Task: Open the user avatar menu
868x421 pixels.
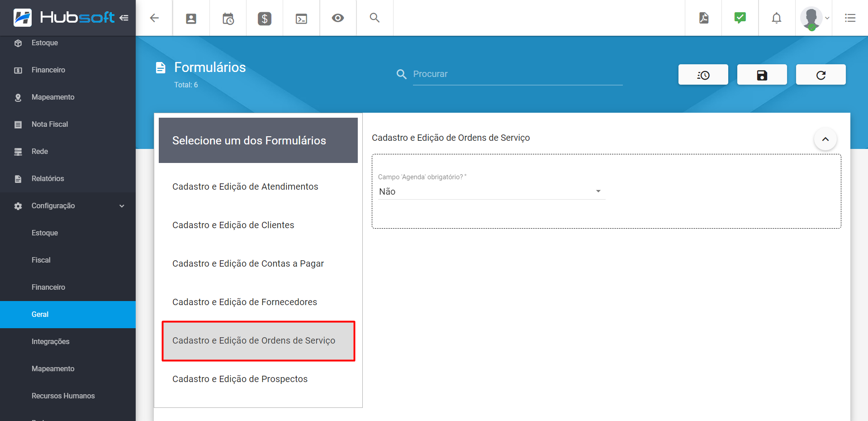Action: point(814,18)
